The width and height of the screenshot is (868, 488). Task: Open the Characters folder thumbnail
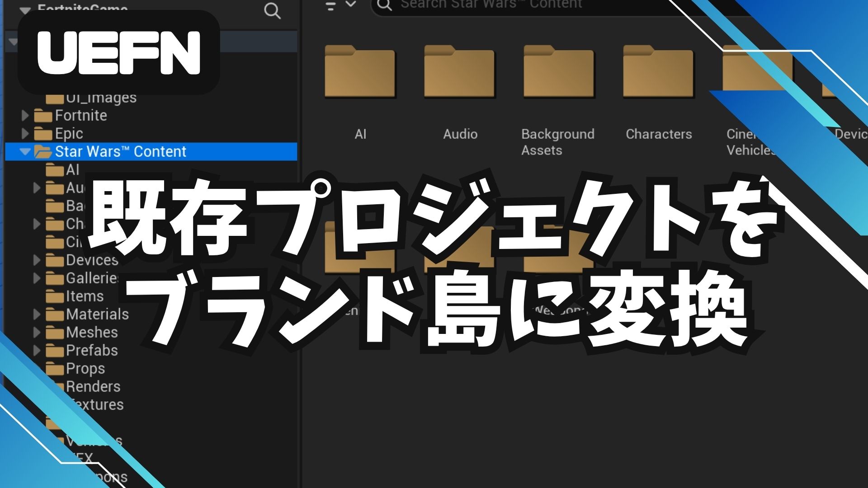(658, 72)
